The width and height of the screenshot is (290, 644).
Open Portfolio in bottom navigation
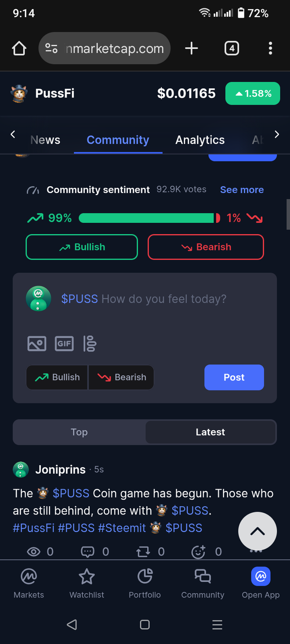click(145, 583)
